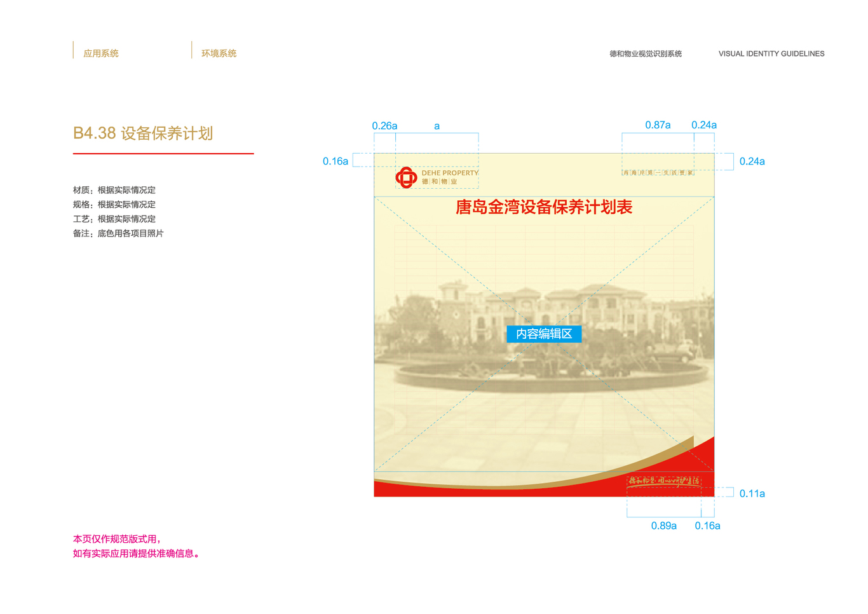Click the 0.26a dimension label

click(384, 126)
